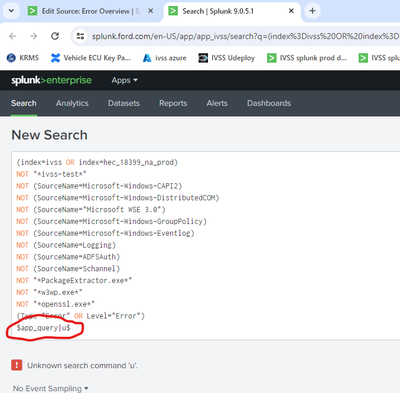The image size is (400, 393).
Task: Click the $app_query|u$ token text
Action: pyautogui.click(x=43, y=328)
